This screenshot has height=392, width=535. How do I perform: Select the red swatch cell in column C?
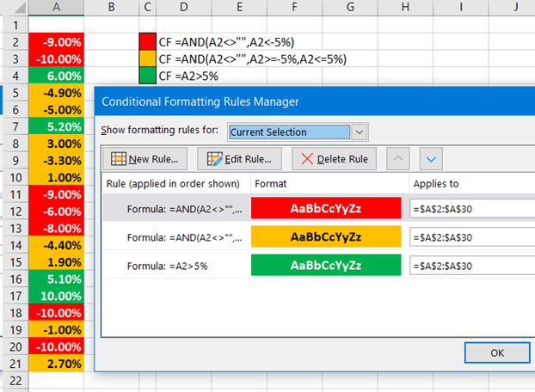tap(147, 41)
